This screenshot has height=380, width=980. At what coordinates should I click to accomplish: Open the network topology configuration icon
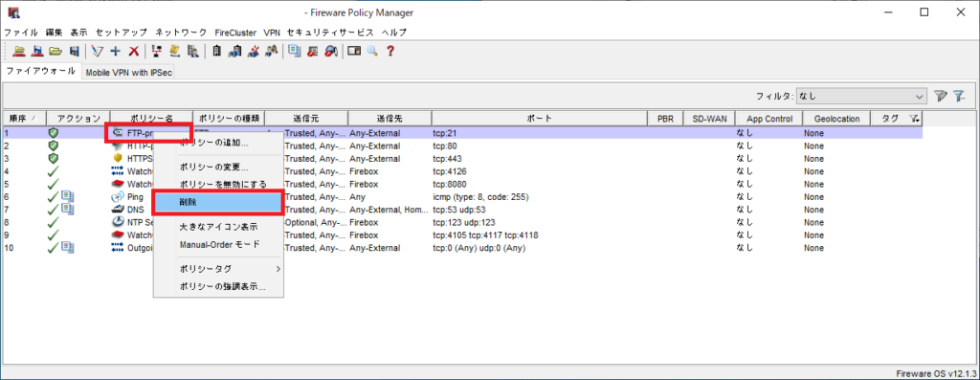[157, 52]
